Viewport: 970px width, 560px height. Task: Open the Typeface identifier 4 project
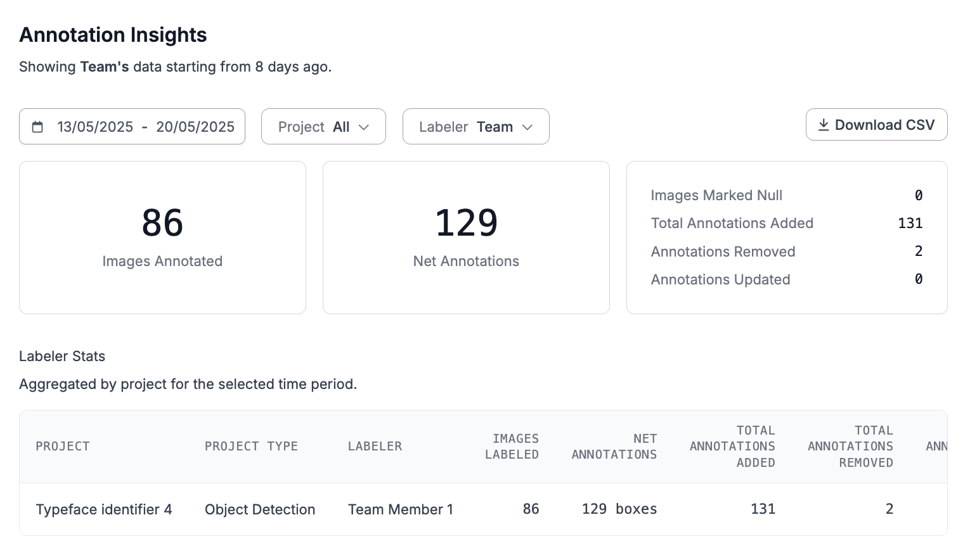coord(104,509)
